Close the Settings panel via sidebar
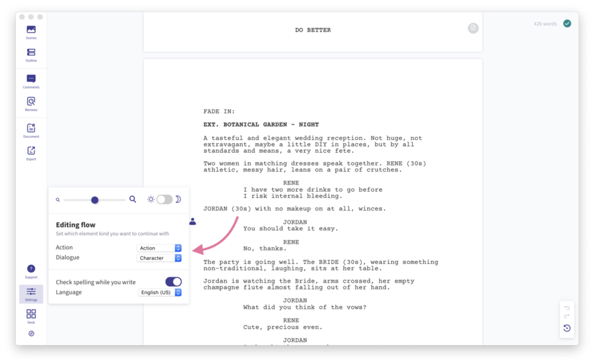 31,294
